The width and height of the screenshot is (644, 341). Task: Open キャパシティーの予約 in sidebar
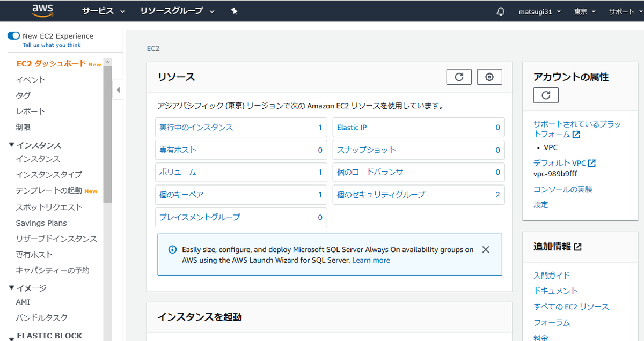[53, 270]
